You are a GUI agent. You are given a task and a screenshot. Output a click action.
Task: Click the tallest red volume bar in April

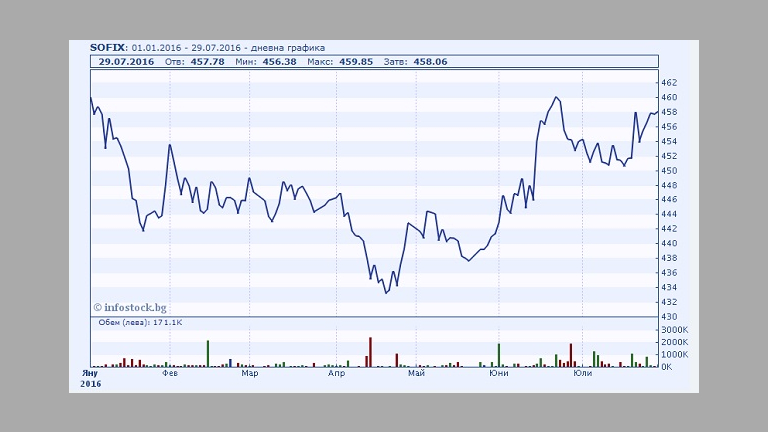pyautogui.click(x=370, y=352)
